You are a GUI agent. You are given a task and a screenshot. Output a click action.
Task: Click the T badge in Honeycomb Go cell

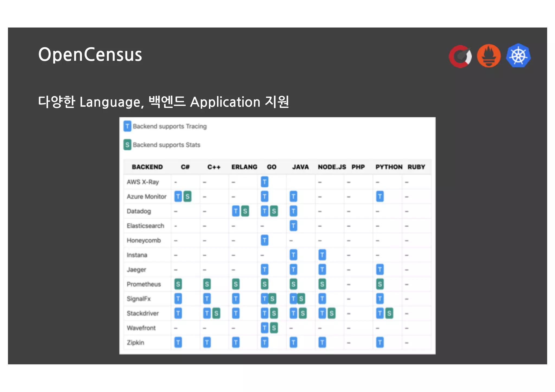pyautogui.click(x=264, y=240)
